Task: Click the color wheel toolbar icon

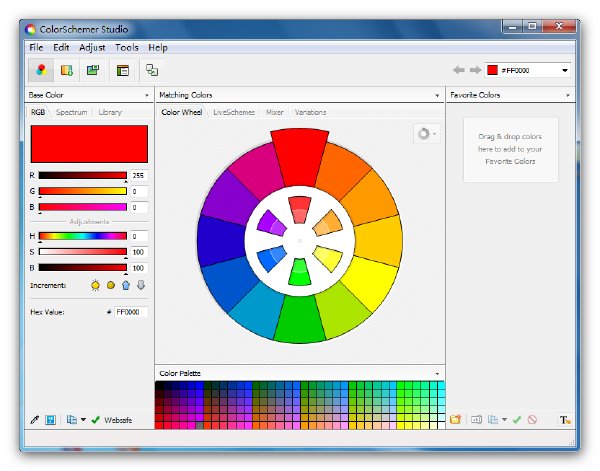Action: [41, 70]
